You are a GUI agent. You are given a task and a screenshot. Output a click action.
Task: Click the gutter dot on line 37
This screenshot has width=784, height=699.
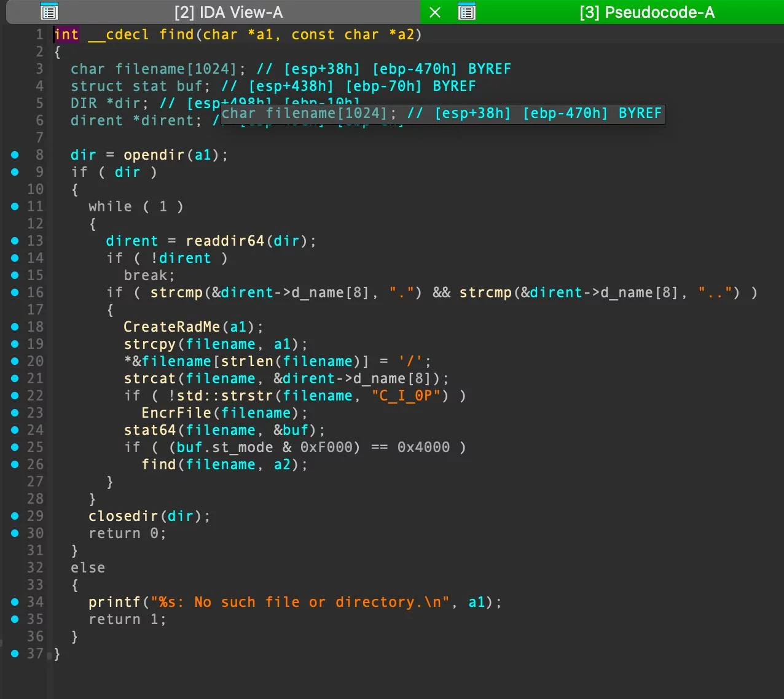[15, 654]
